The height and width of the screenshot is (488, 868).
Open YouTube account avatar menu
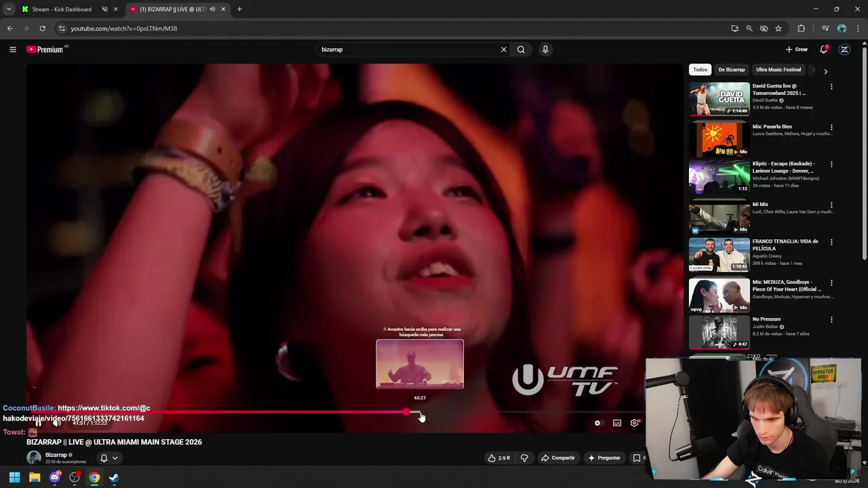pos(844,49)
